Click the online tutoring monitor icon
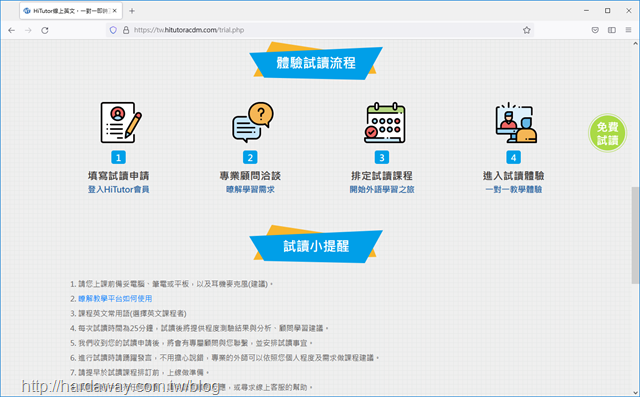 516,122
